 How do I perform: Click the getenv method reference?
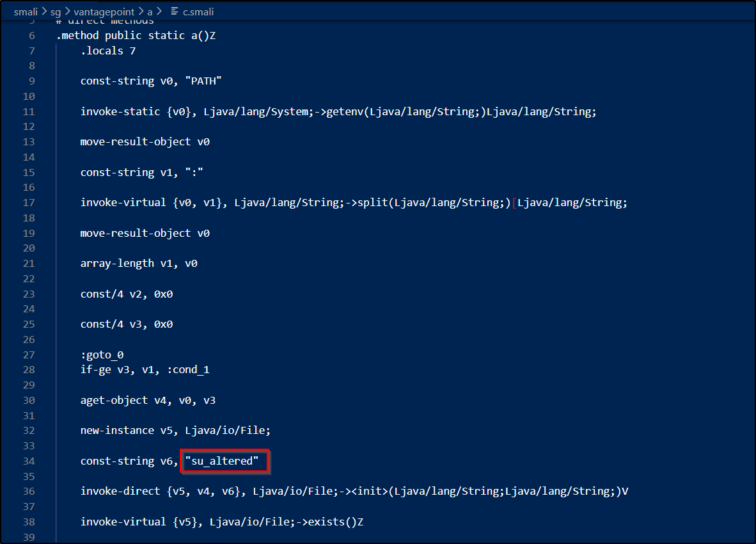(x=352, y=111)
